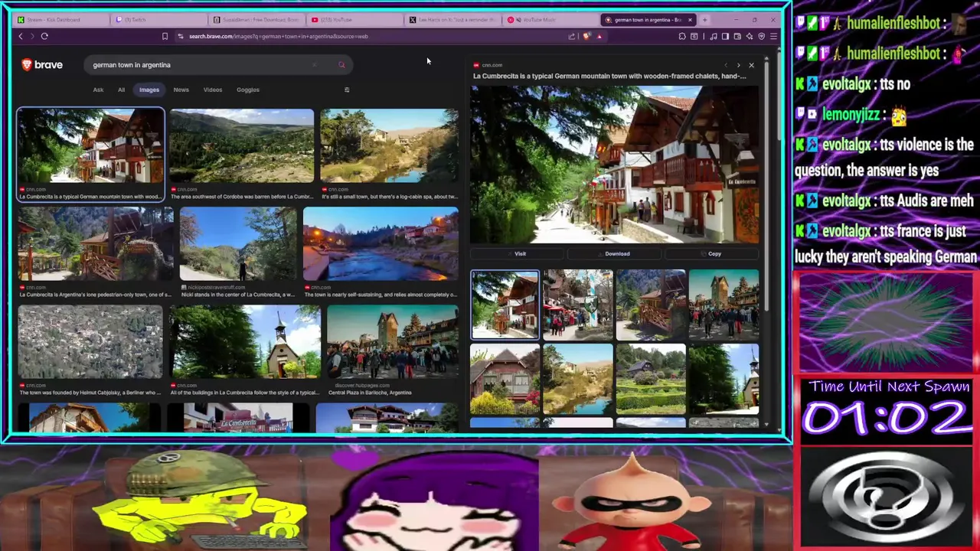The height and width of the screenshot is (551, 980).
Task: Open a new tab with the plus button
Action: click(704, 20)
